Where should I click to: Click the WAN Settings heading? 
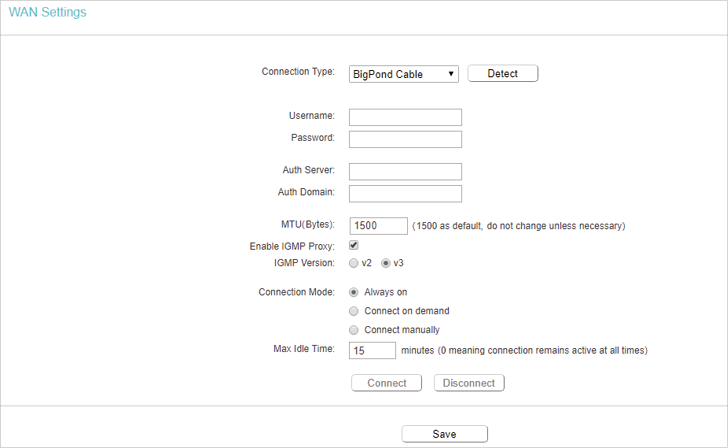coord(47,12)
